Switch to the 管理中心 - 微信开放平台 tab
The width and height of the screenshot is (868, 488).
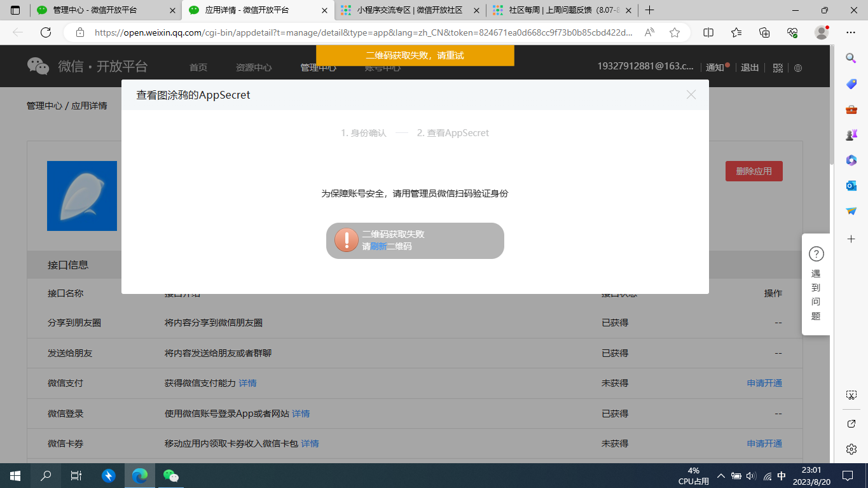pyautogui.click(x=105, y=10)
